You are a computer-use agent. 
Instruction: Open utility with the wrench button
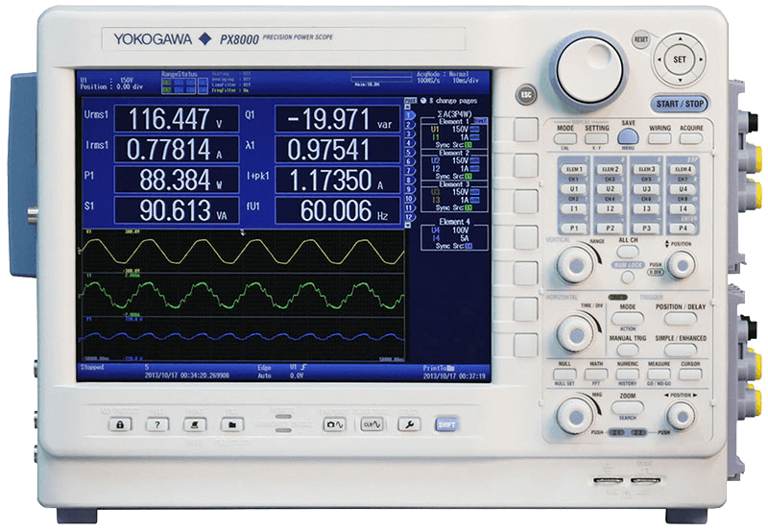coord(407,423)
